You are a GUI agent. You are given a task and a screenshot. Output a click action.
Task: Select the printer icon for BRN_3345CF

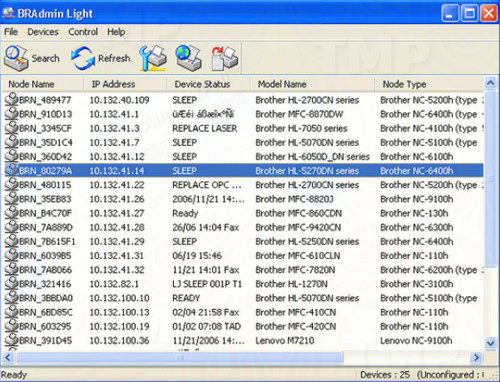click(11, 128)
